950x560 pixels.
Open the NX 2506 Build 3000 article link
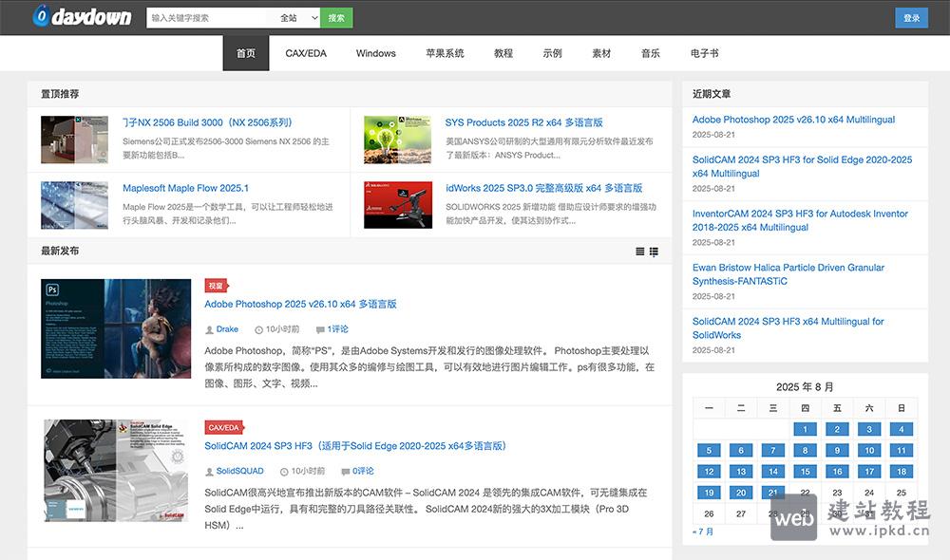(207, 122)
